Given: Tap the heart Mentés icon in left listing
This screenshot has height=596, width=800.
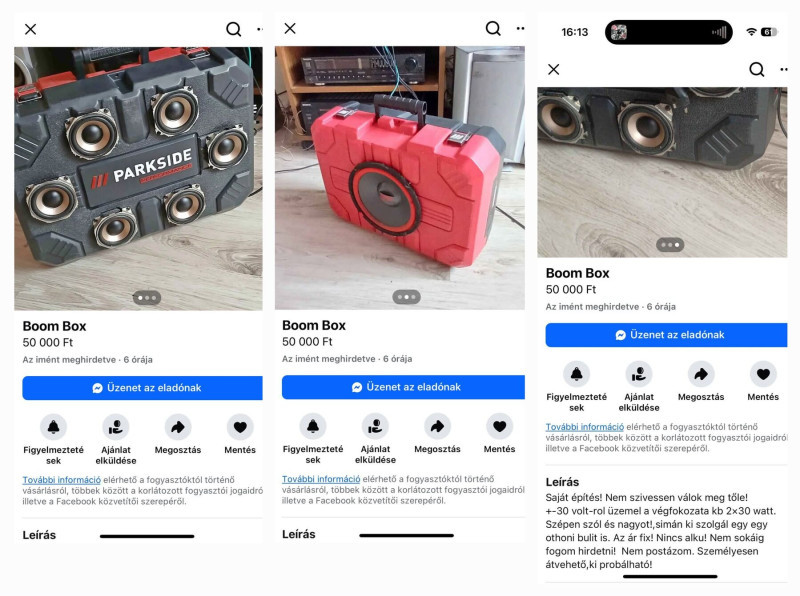Looking at the screenshot, I should (x=240, y=427).
